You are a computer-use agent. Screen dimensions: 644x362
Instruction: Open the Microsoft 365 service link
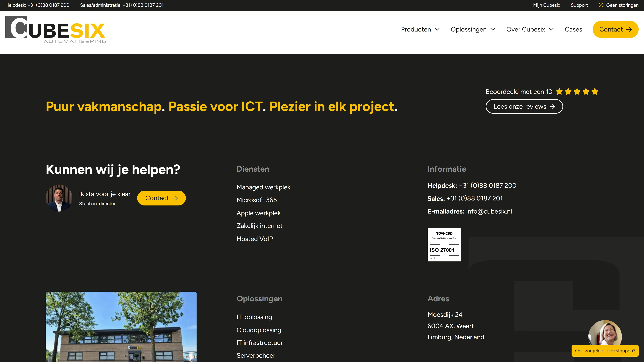tap(257, 200)
